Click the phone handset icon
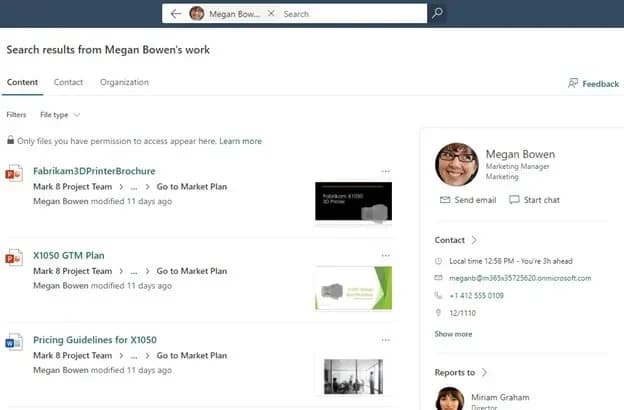The height and width of the screenshot is (410, 624). pos(438,295)
